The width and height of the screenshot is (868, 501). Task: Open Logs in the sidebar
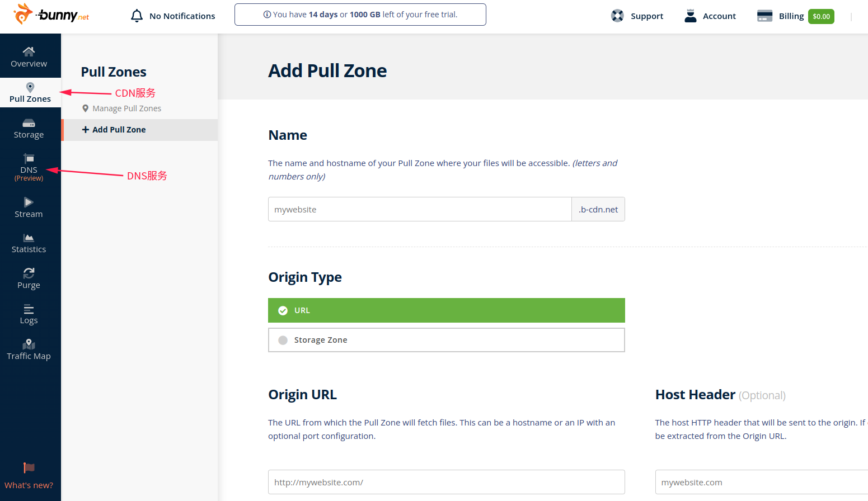(29, 314)
